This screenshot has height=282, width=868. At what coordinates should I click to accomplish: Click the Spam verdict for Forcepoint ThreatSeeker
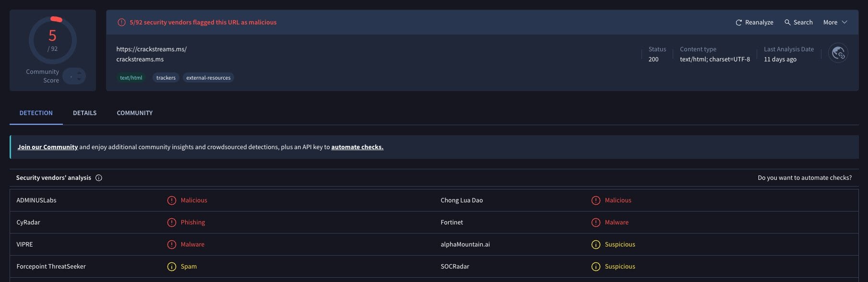click(189, 267)
